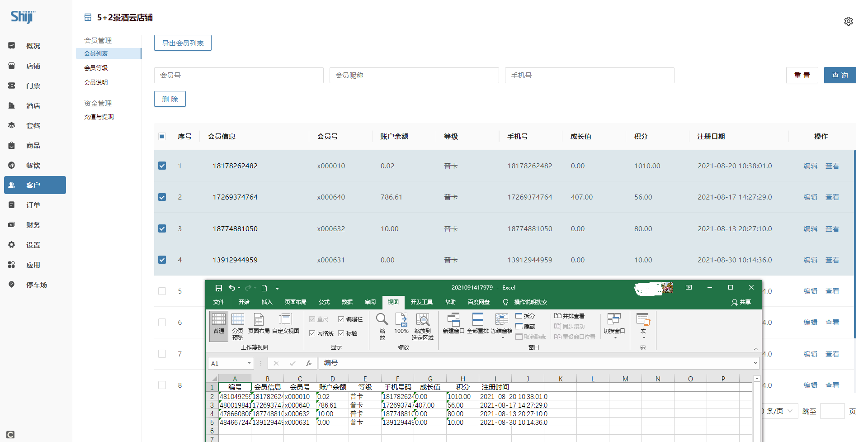Open the 文件 (File) tab in Excel
Viewport: 868px width, 442px height.
(219, 302)
